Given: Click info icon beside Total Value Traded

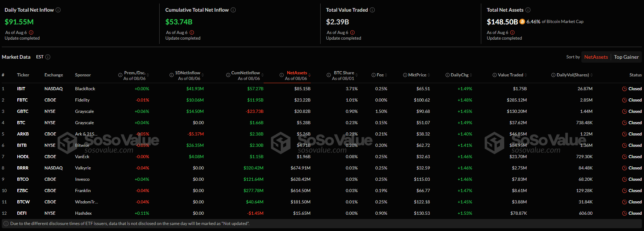Looking at the screenshot, I should [372, 10].
